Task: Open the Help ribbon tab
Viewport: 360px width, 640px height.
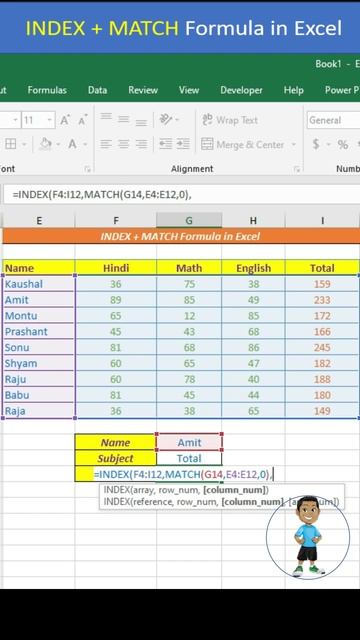Action: tap(293, 90)
